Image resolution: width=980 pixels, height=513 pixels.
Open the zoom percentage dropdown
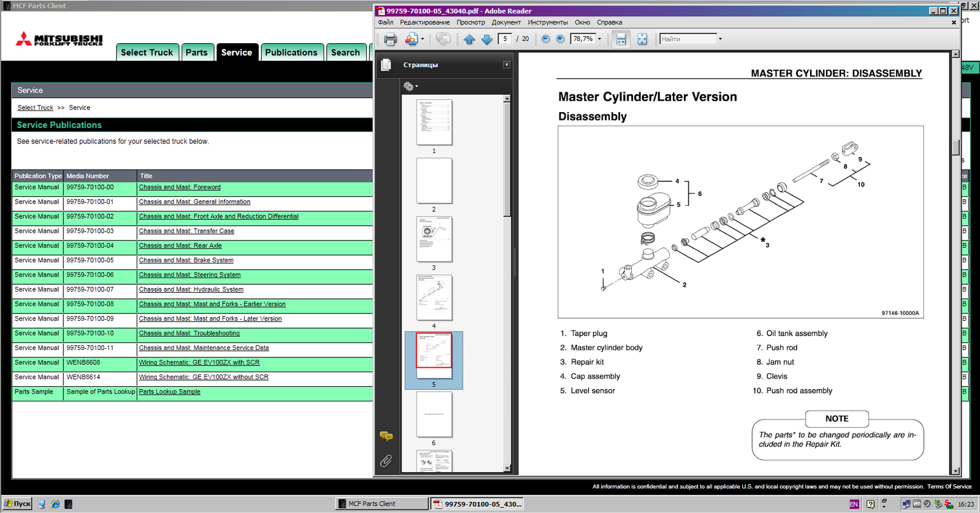coord(599,39)
